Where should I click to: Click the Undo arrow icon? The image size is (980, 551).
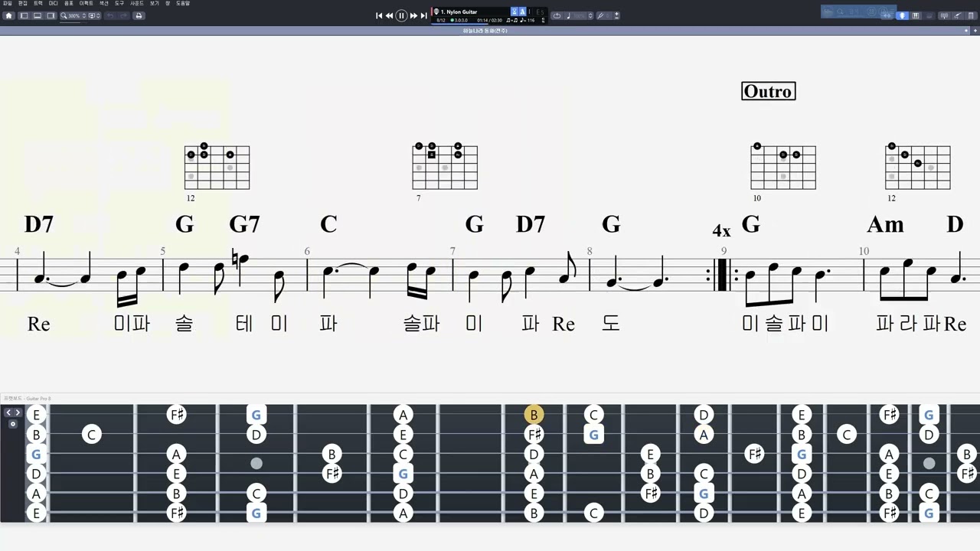[x=110, y=15]
